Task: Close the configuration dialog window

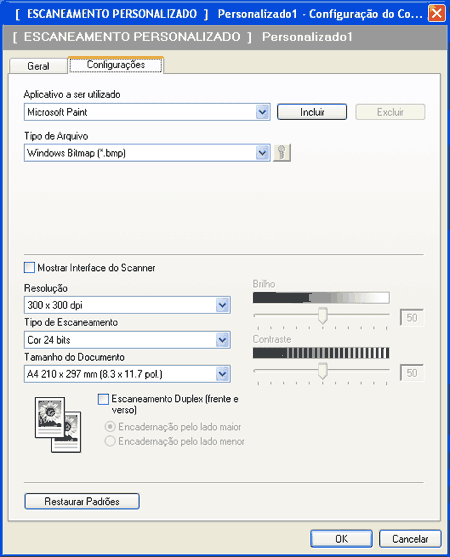Action: pos(437,13)
